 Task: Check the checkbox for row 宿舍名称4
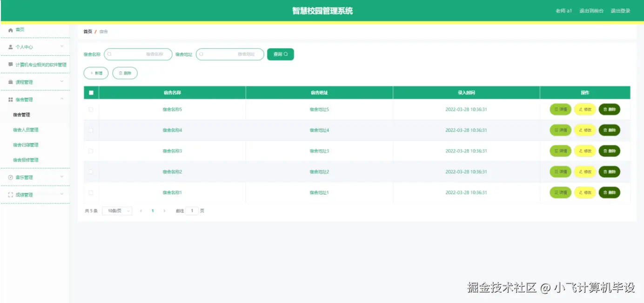click(x=91, y=130)
